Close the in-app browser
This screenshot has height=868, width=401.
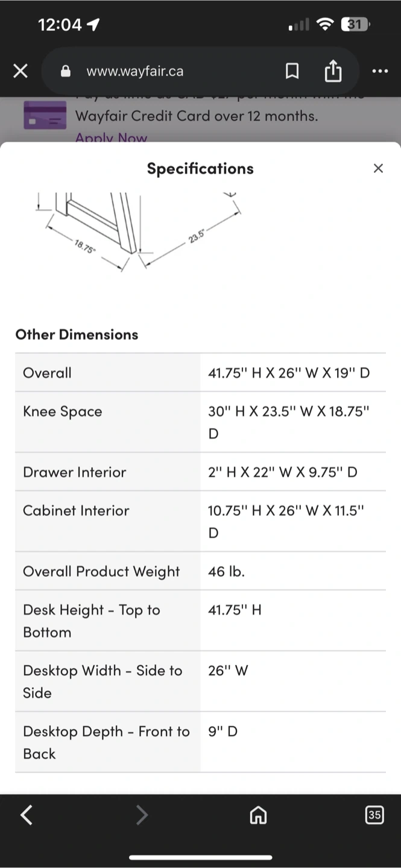[21, 72]
